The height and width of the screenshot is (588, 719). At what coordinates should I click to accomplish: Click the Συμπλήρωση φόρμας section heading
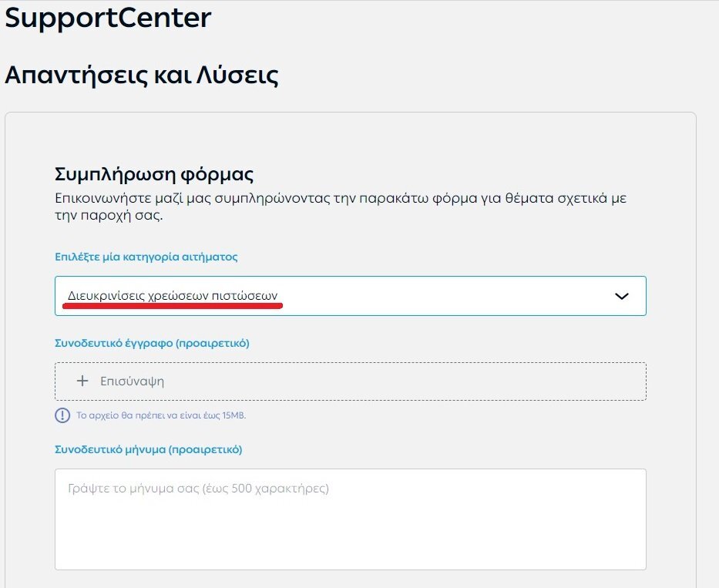154,174
